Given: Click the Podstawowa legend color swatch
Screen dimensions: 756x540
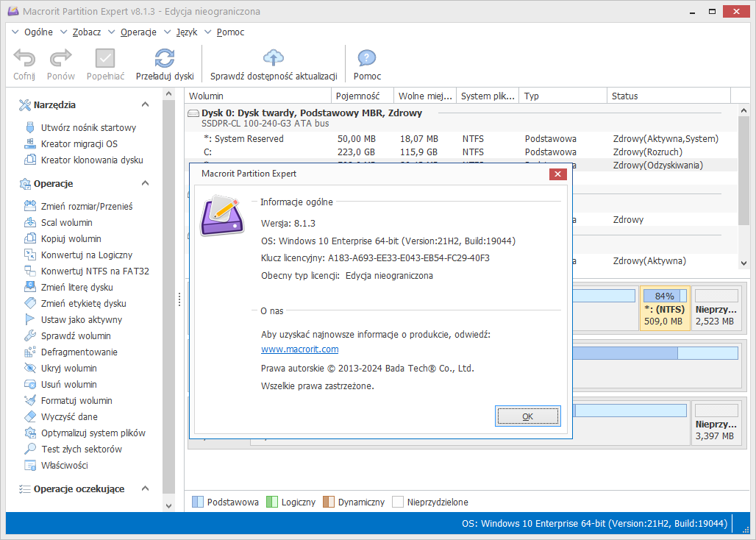Looking at the screenshot, I should click(x=198, y=502).
